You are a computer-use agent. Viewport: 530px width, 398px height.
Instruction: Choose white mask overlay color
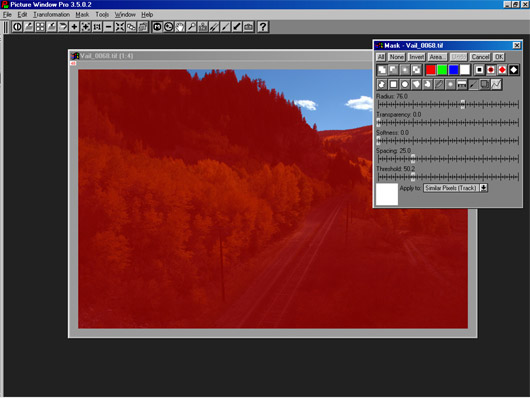[x=465, y=70]
